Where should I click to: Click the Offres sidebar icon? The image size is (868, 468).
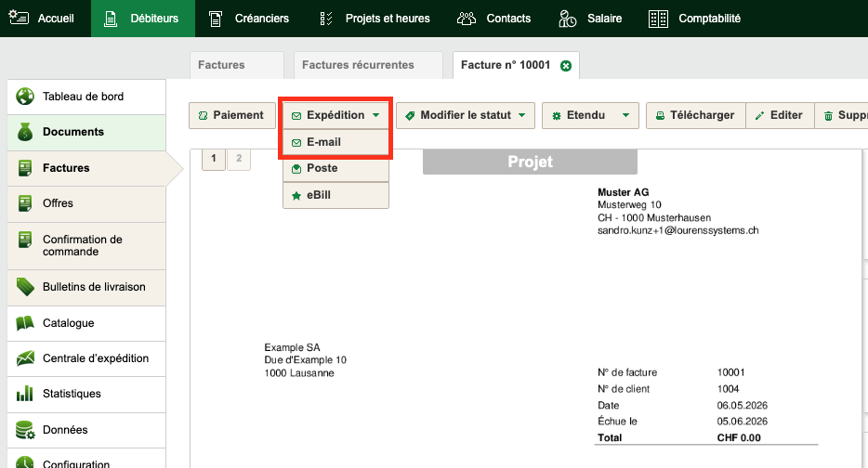coord(25,203)
